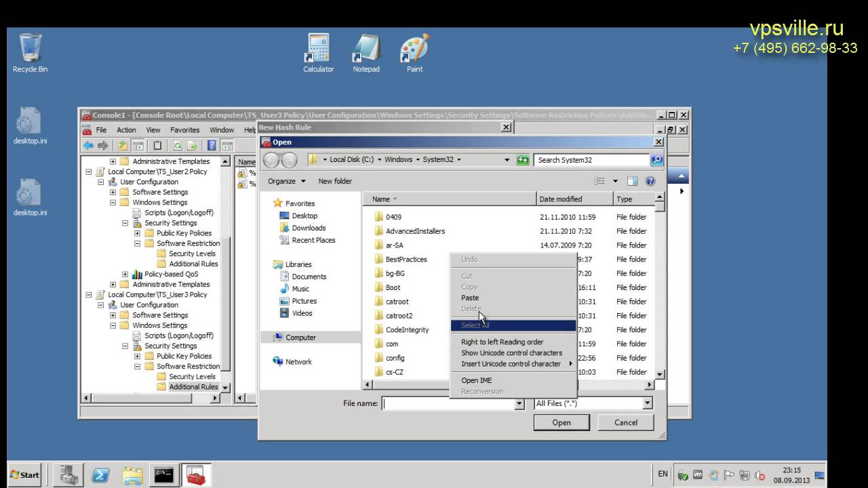Open Windows PowerShell from the taskbar

coord(101,474)
